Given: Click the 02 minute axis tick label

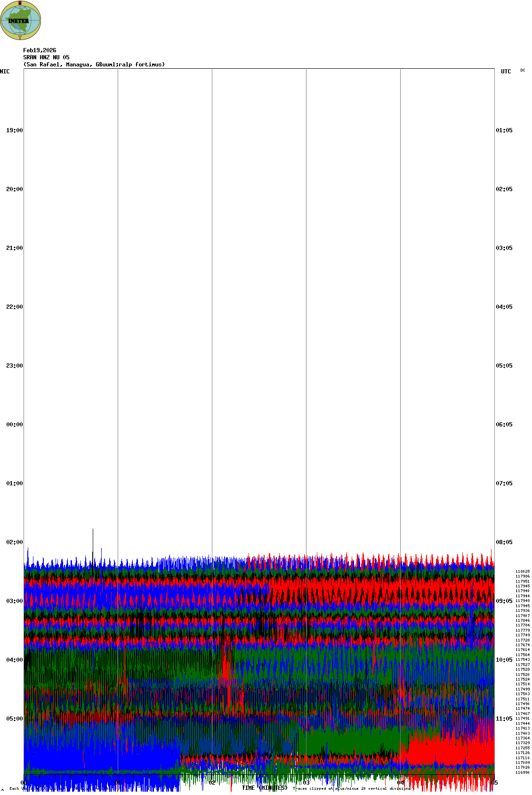Looking at the screenshot, I should click(212, 783).
